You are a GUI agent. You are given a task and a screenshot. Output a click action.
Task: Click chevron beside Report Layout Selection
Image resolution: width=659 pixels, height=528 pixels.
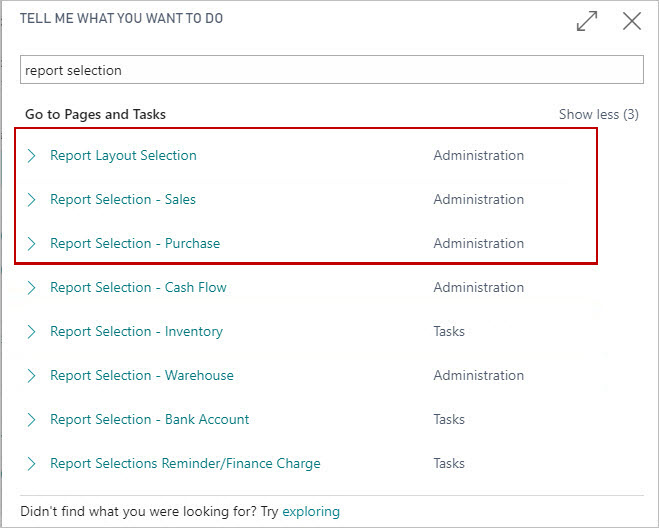point(32,155)
